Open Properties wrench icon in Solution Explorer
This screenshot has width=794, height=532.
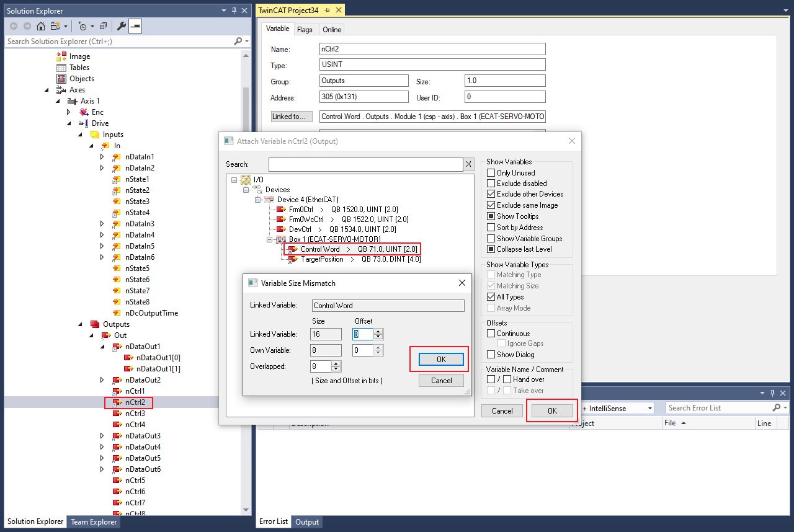click(122, 26)
